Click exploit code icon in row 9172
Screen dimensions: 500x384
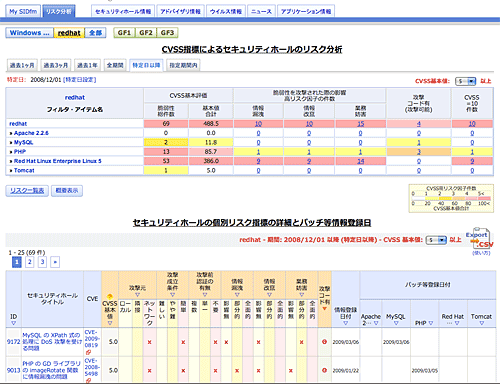coord(324,342)
